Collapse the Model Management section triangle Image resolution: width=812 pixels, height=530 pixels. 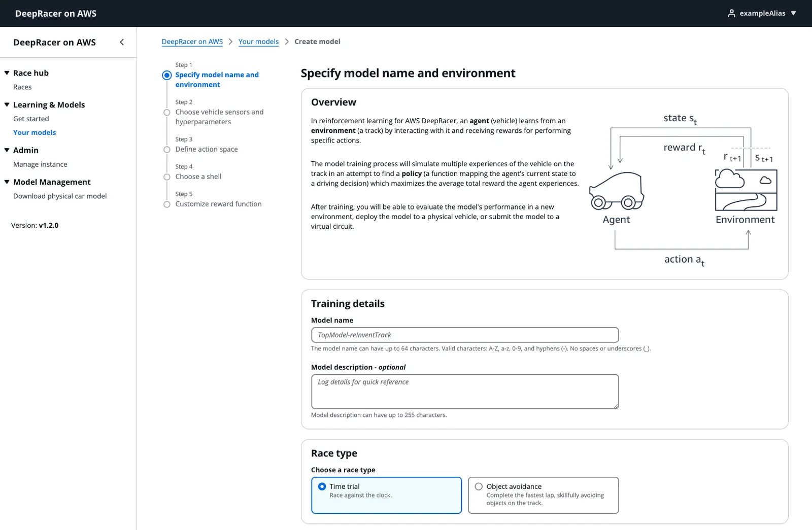[7, 182]
